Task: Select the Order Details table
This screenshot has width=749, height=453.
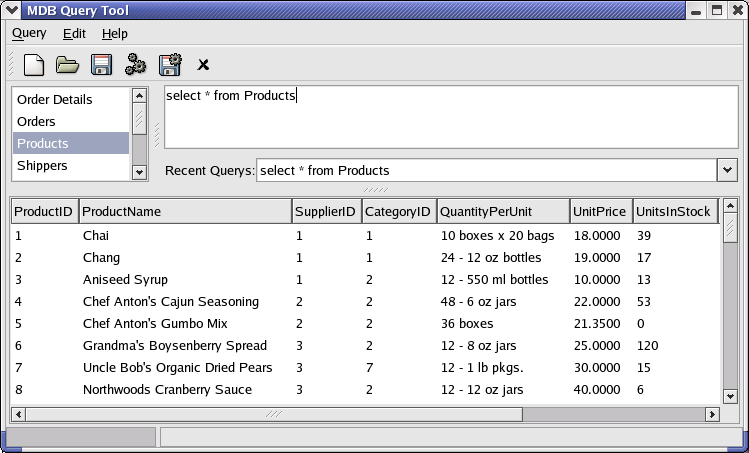Action: click(x=54, y=100)
